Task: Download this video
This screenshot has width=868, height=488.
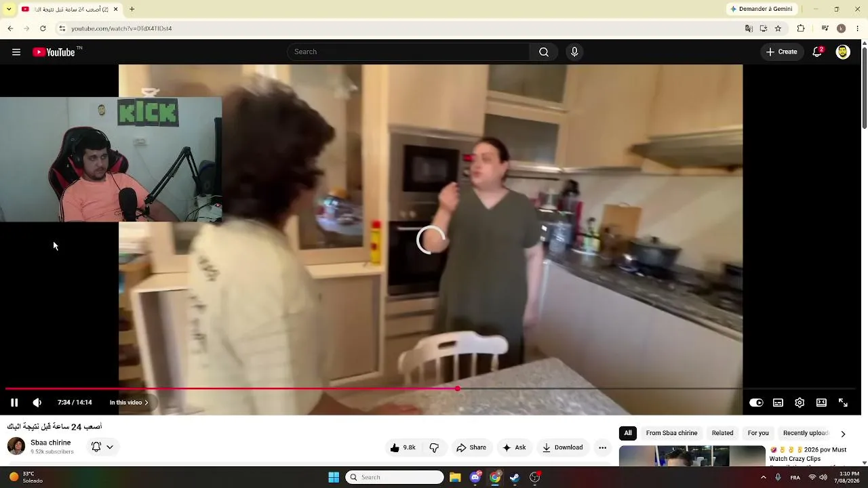Action: tap(562, 447)
